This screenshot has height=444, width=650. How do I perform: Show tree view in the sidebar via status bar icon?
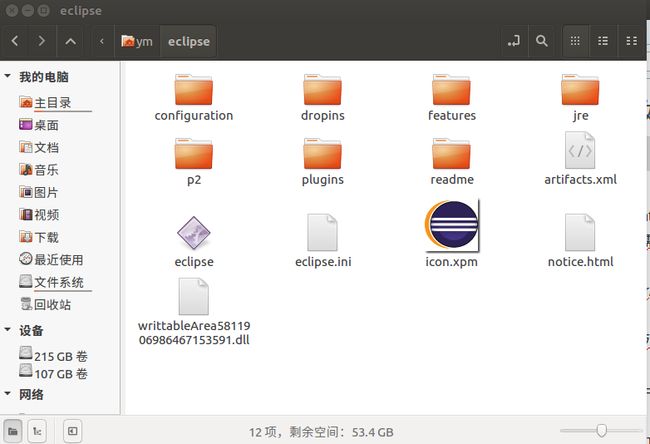click(37, 432)
